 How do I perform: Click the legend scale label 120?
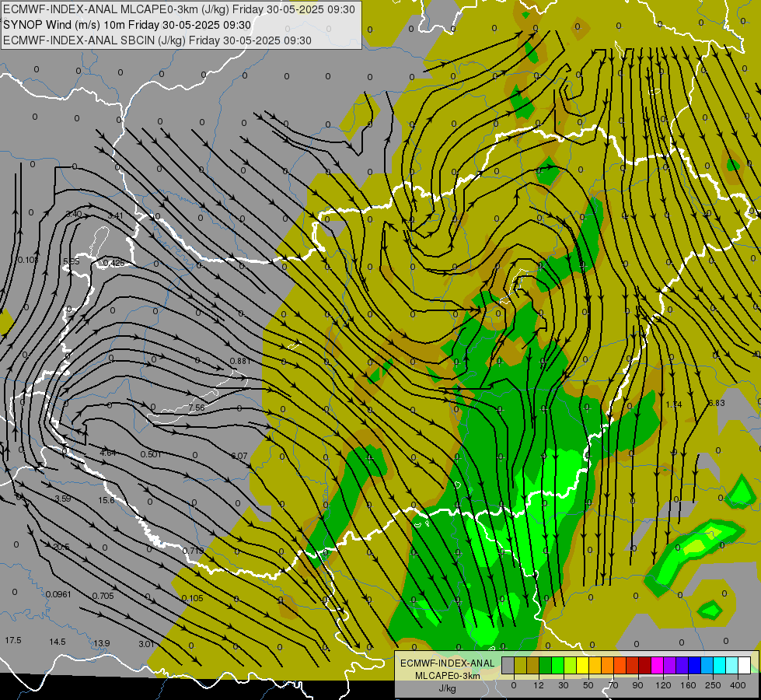point(663,685)
